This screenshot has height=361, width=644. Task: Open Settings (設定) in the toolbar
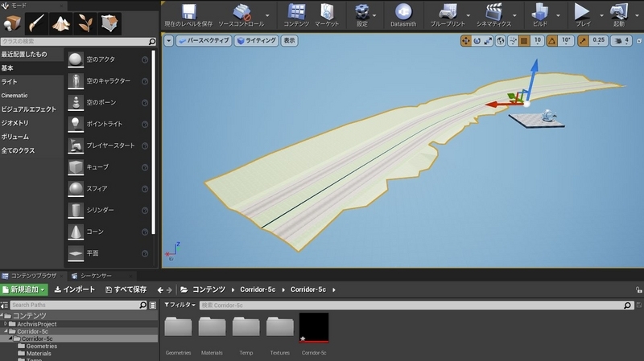[361, 15]
